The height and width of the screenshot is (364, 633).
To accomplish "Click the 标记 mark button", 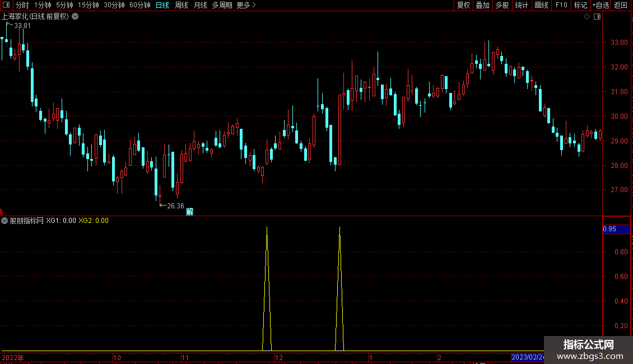I will (580, 5).
